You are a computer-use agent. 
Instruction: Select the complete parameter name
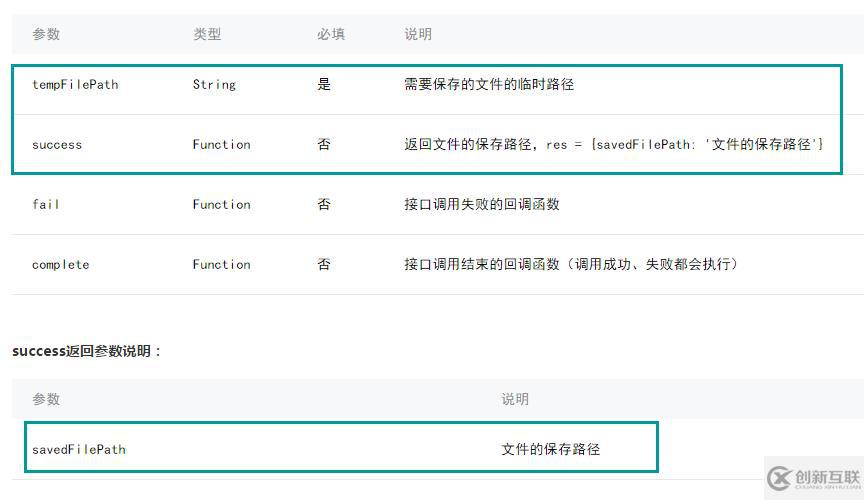tap(61, 265)
